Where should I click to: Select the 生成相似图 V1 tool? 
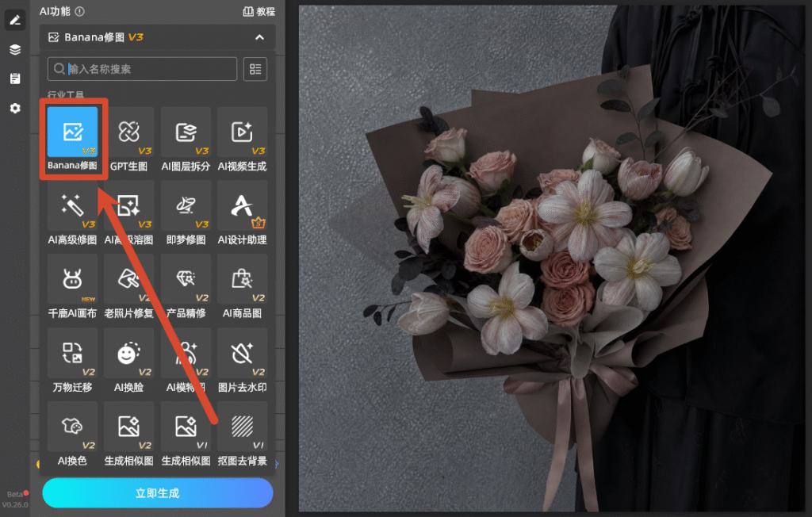[x=186, y=427]
